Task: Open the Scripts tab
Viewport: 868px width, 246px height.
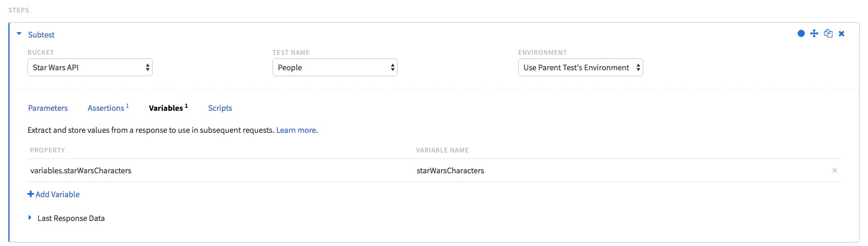Action: pyautogui.click(x=220, y=108)
